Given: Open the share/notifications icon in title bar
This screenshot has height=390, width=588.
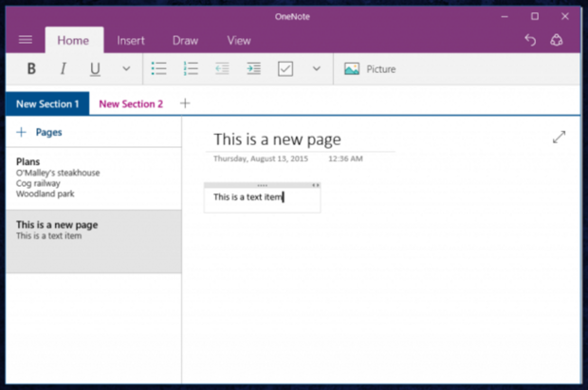Looking at the screenshot, I should click(x=557, y=40).
